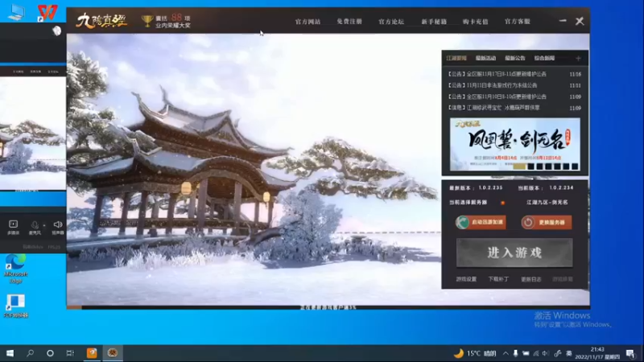Minimize the game launcher window
644x362 pixels.
pos(563,21)
